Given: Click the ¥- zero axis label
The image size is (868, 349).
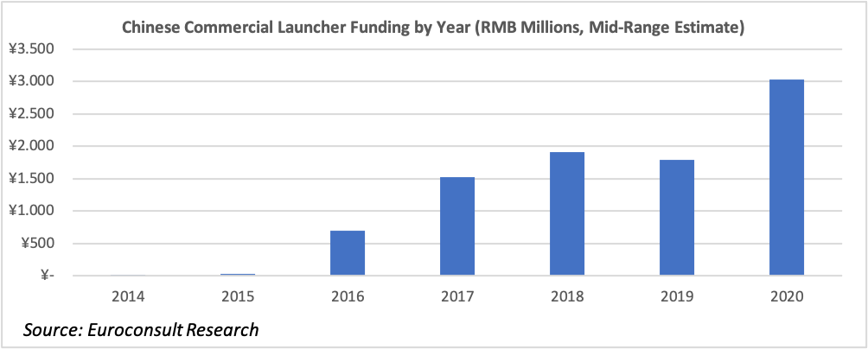Looking at the screenshot, I should coord(47,276).
